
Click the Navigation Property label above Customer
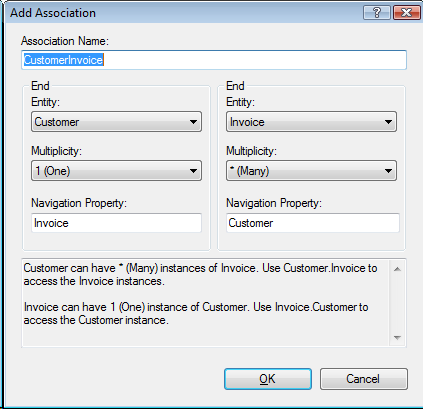pos(274,203)
